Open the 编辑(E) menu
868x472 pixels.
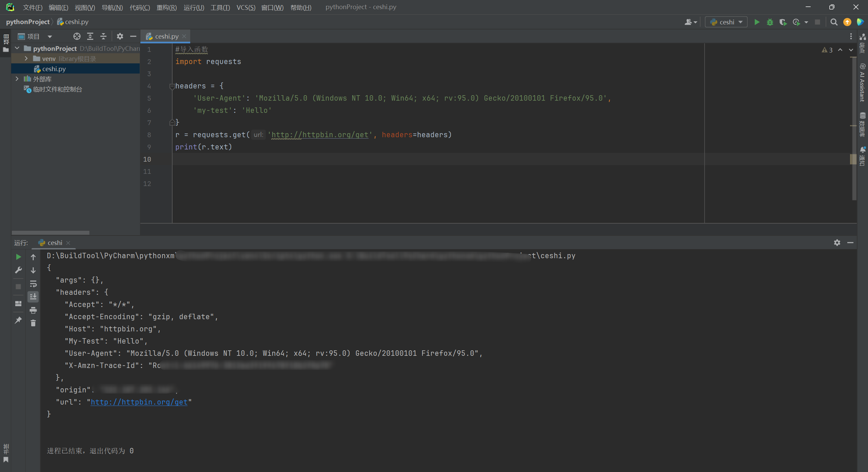(58, 7)
